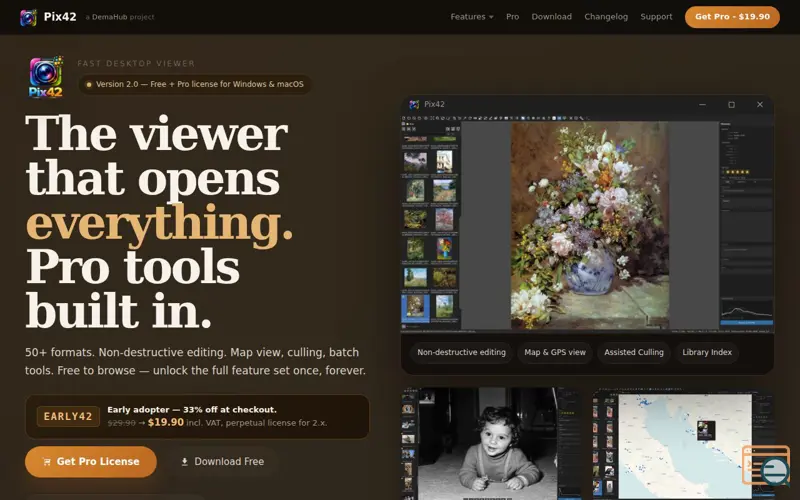This screenshot has width=800, height=500.
Task: Click the Get Pro - $19.90 header button
Action: pos(732,17)
